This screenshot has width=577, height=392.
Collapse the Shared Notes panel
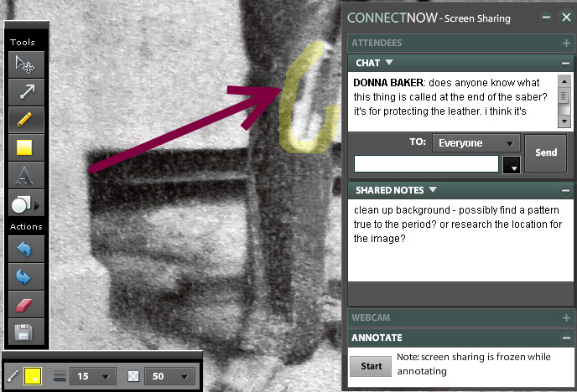[567, 189]
